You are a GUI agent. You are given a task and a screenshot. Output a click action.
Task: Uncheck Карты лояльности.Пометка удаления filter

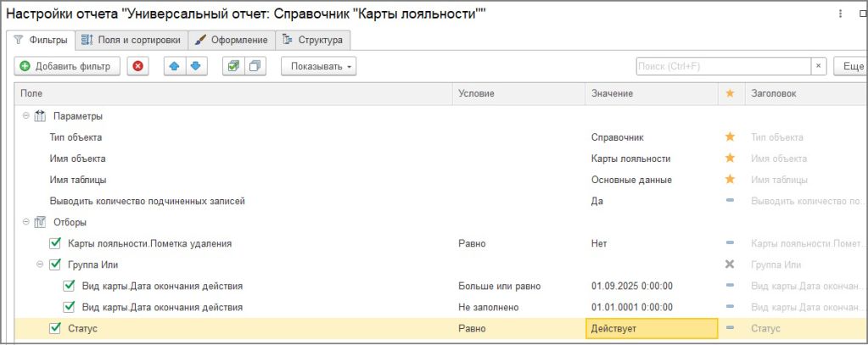pyautogui.click(x=55, y=242)
